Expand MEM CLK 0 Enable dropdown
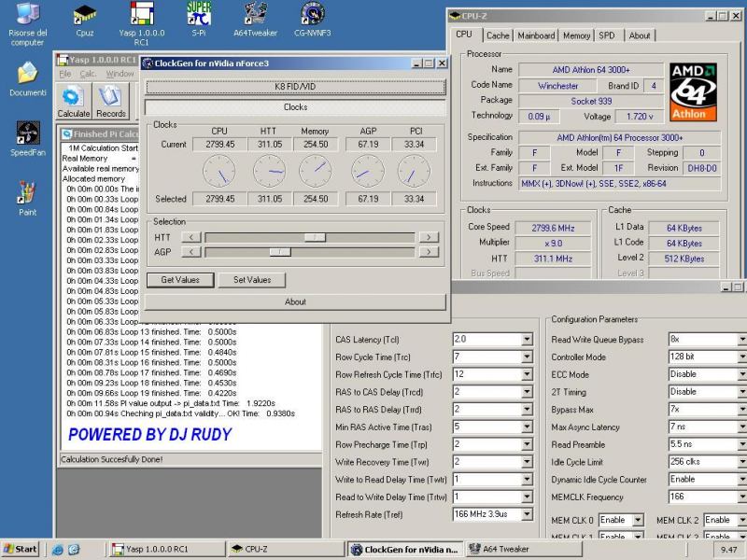 [x=638, y=520]
